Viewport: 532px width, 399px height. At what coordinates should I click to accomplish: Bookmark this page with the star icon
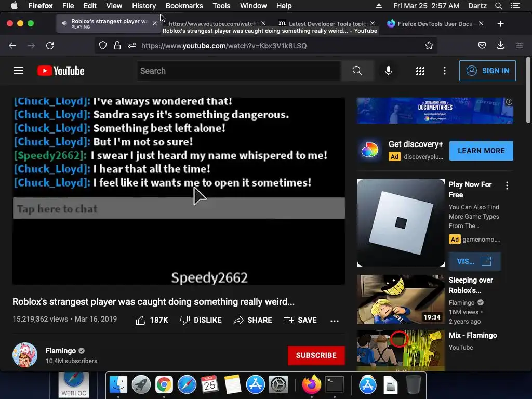tap(429, 46)
